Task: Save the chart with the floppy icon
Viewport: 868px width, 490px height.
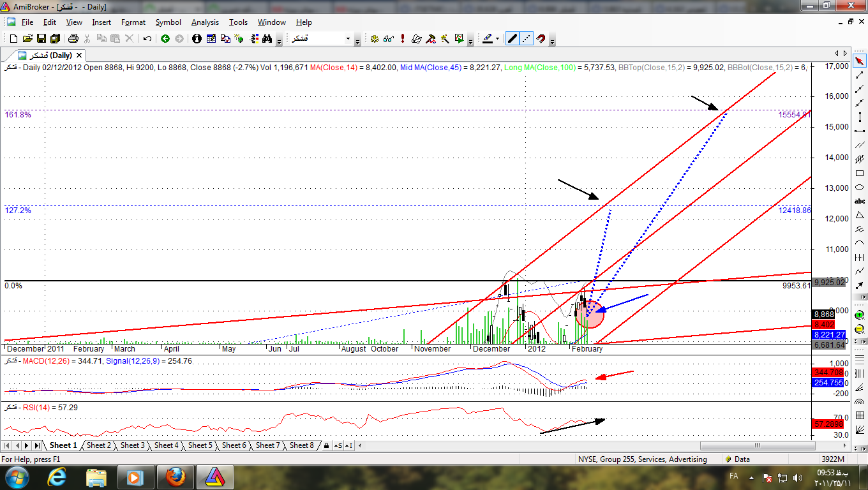Action: pyautogui.click(x=41, y=39)
